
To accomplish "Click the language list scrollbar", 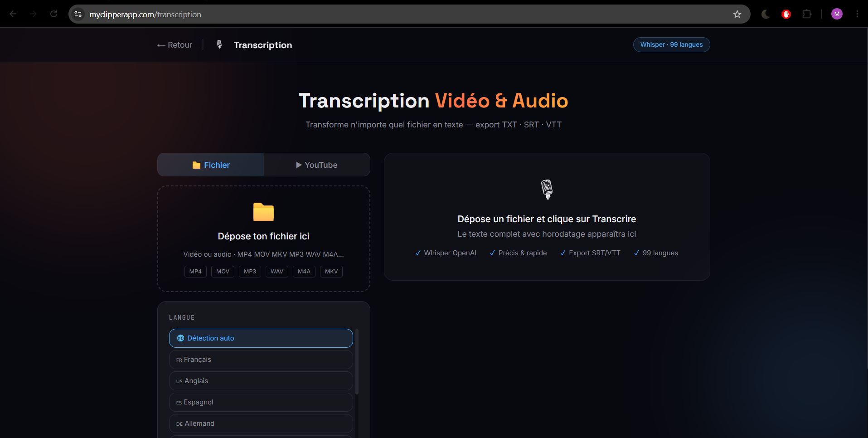I will coord(357,362).
